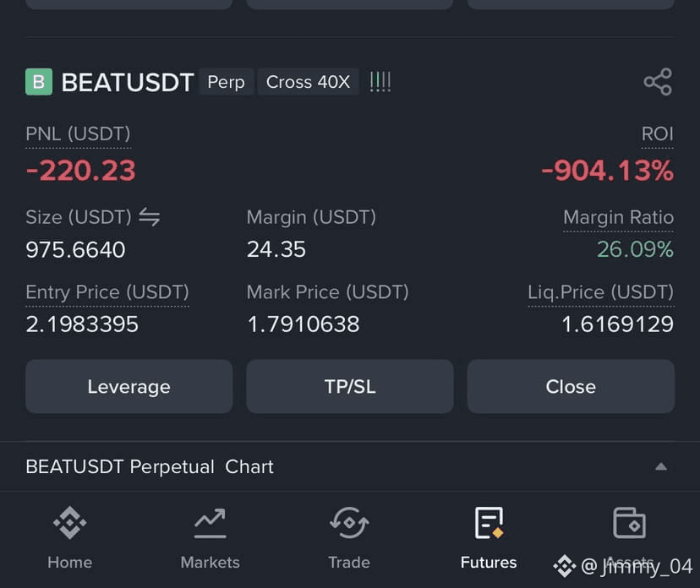Open the share icon for this position
The image size is (700, 588).
[x=658, y=81]
